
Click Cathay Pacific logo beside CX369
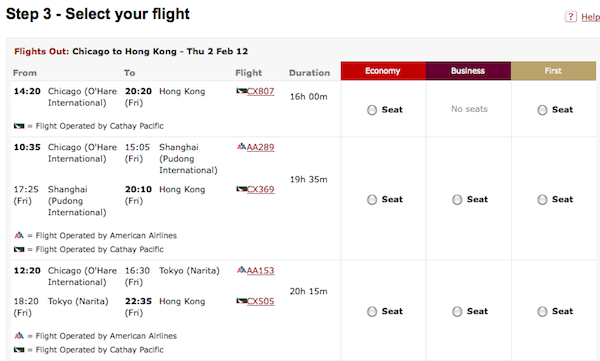[241, 189]
